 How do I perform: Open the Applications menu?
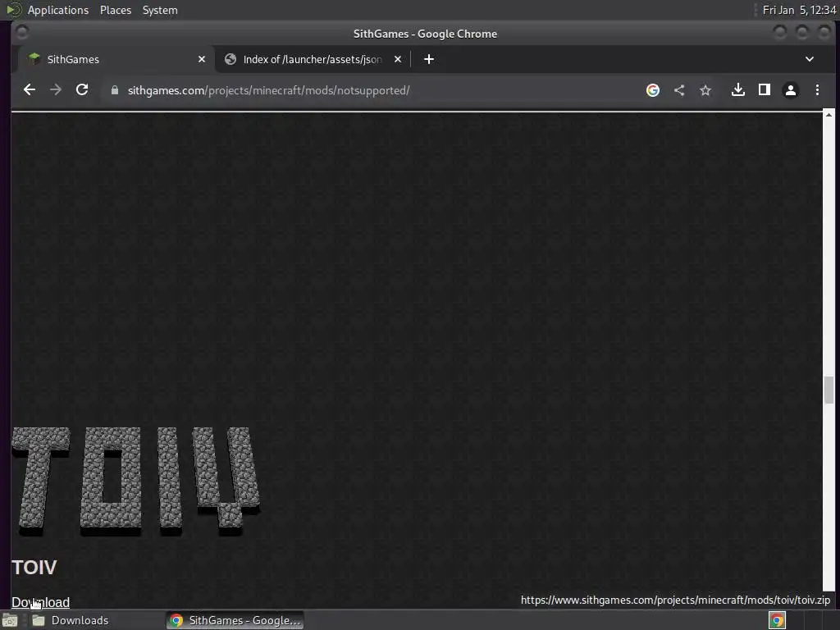[x=58, y=10]
